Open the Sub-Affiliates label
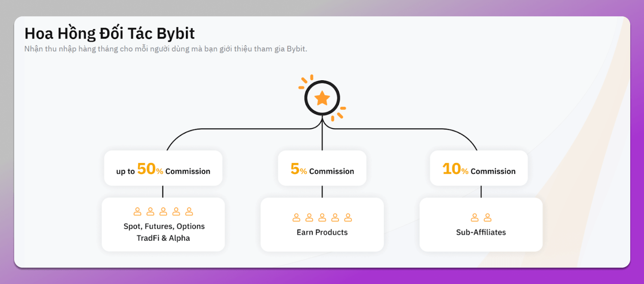 pyautogui.click(x=481, y=232)
